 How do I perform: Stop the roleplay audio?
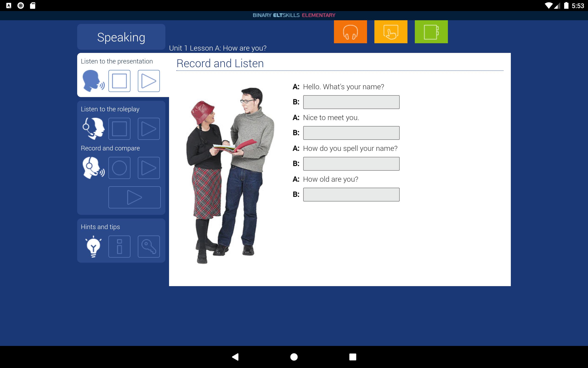tap(119, 129)
